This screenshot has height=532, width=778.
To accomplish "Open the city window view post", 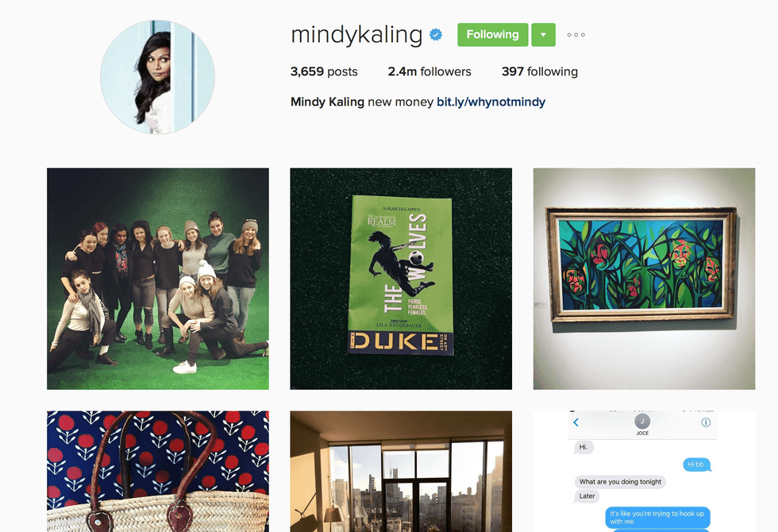I will [401, 472].
